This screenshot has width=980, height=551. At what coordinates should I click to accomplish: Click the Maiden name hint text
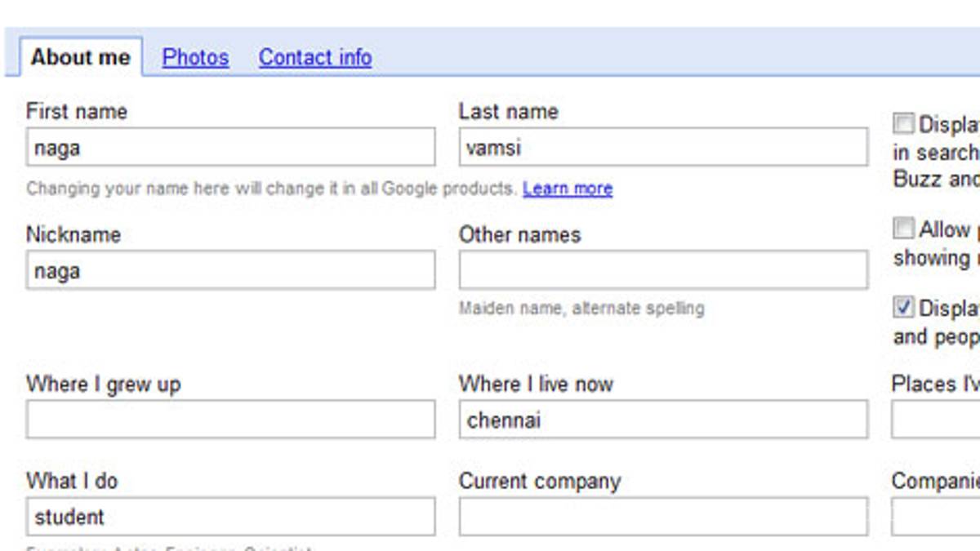581,309
